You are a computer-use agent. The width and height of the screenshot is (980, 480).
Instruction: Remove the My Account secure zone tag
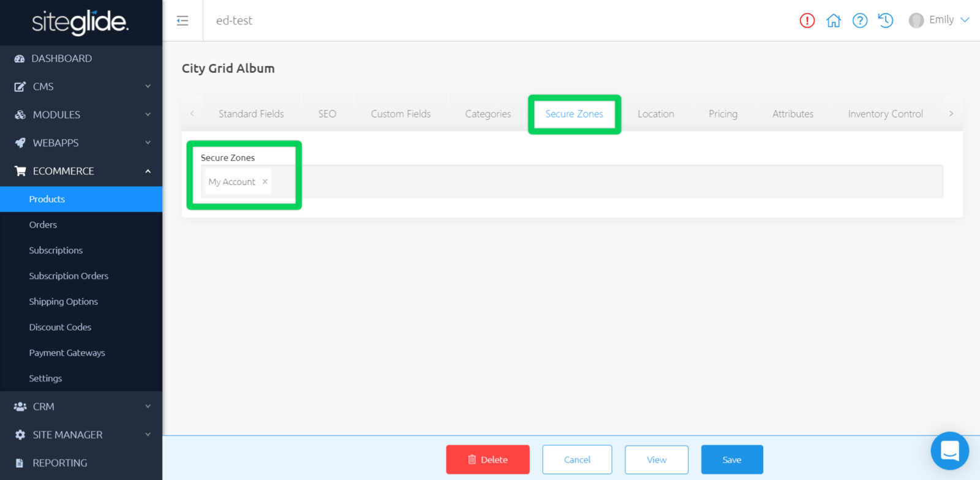coord(265,182)
